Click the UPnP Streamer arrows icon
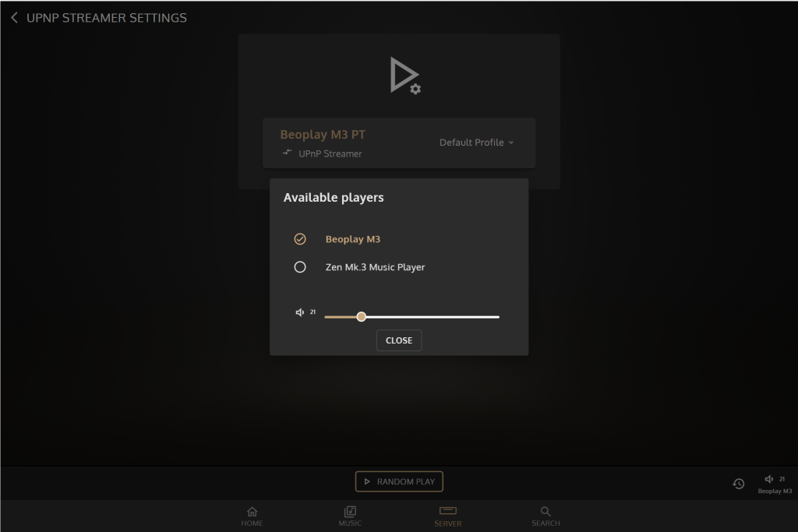798x532 pixels. click(287, 152)
